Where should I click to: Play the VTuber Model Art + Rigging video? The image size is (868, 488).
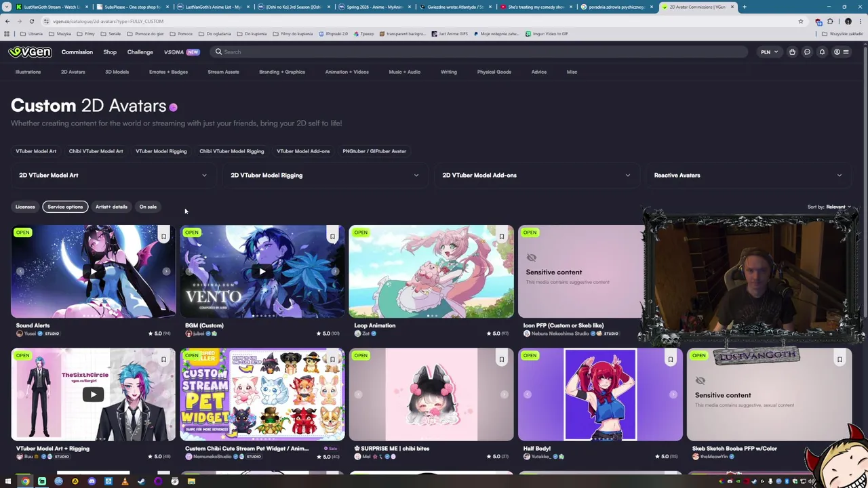(93, 394)
